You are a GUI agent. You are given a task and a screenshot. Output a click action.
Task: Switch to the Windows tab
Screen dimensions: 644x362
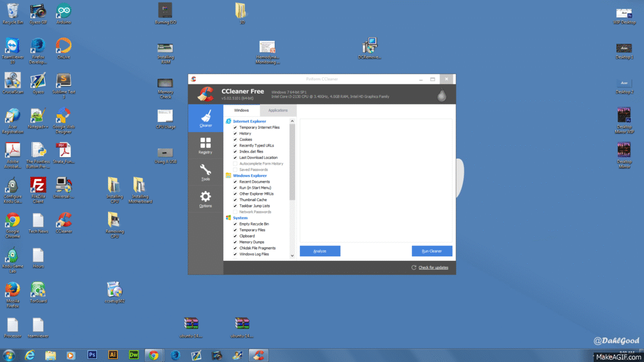241,111
